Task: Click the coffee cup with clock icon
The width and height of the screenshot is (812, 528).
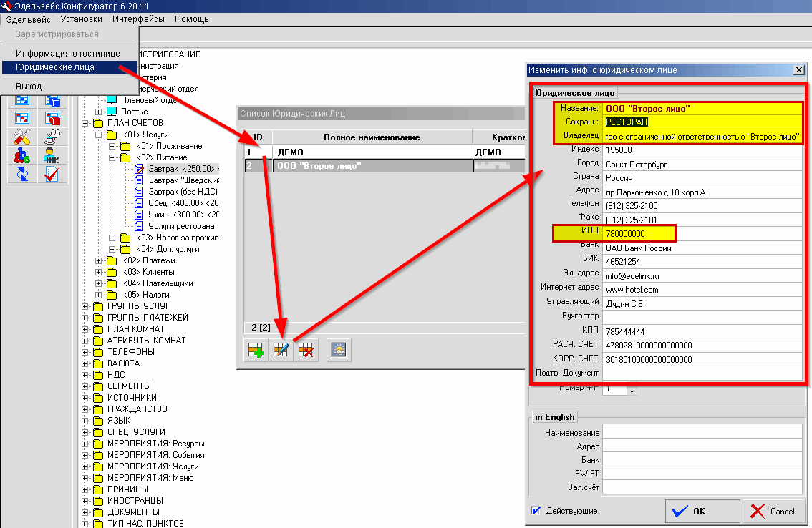Action: (52, 136)
